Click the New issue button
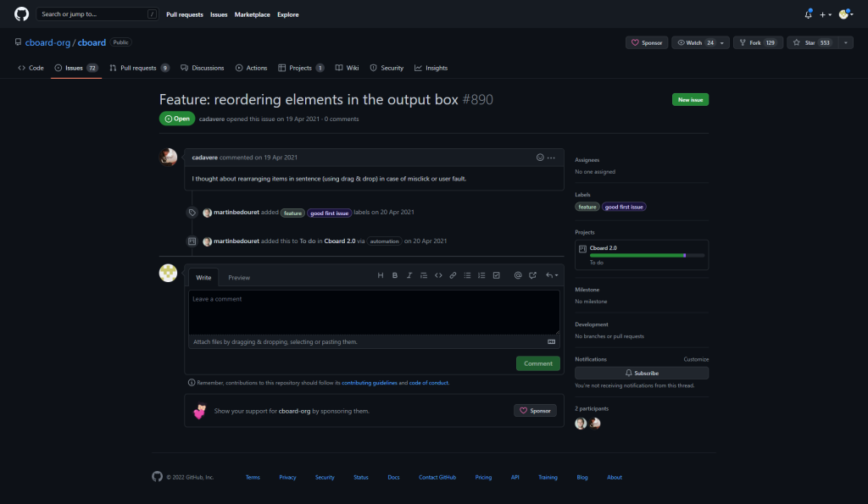 tap(690, 100)
